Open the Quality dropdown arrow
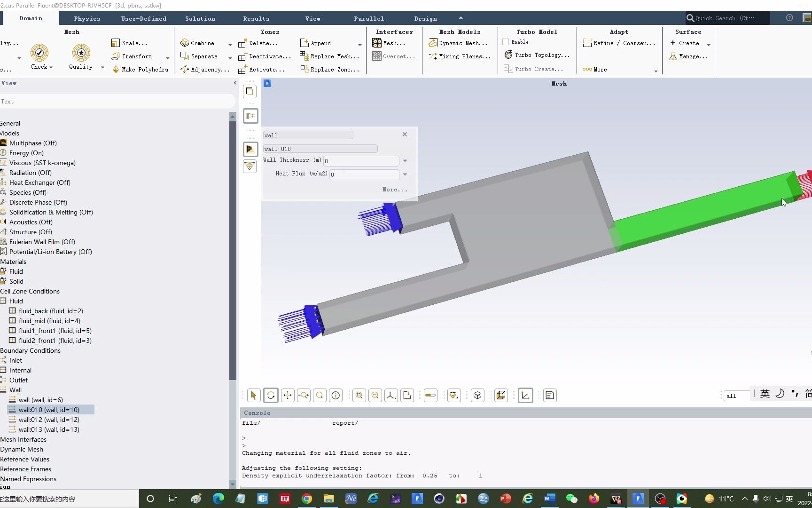Image resolution: width=812 pixels, height=508 pixels. [102, 67]
